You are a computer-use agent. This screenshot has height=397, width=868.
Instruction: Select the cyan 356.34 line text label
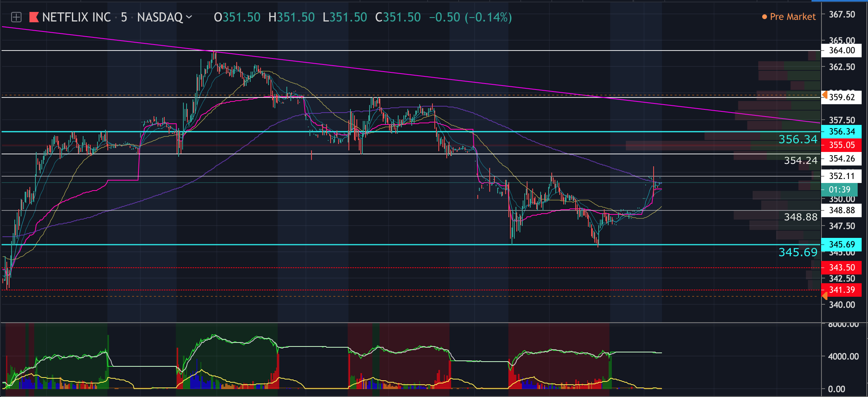(x=798, y=139)
